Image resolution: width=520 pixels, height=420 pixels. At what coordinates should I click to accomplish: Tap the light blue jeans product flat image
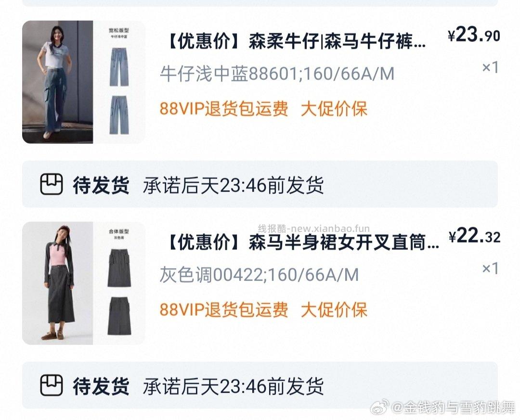coord(119,82)
